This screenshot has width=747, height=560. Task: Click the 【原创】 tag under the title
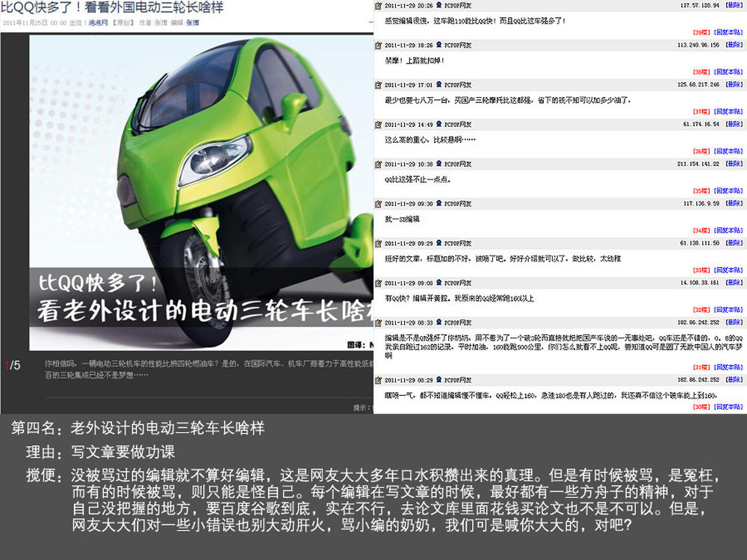point(123,22)
